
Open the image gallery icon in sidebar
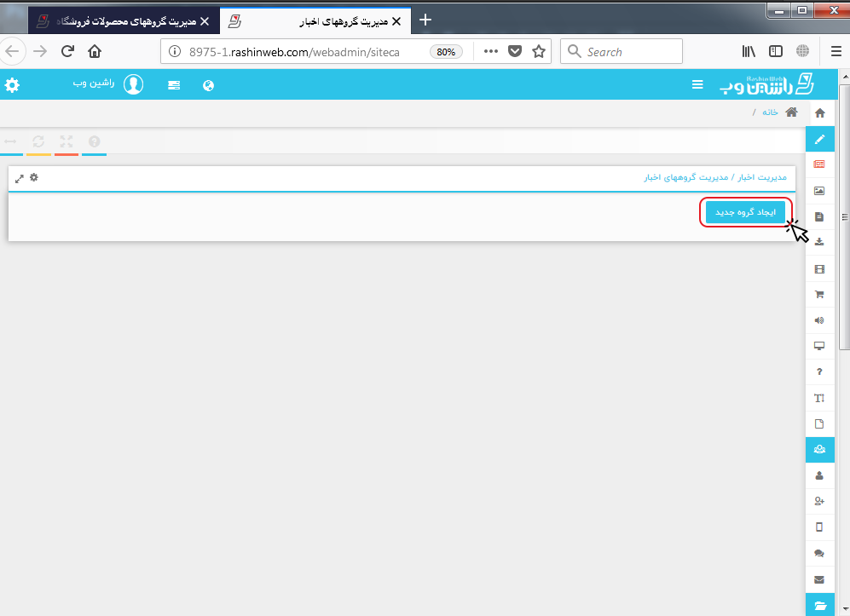pyautogui.click(x=819, y=191)
